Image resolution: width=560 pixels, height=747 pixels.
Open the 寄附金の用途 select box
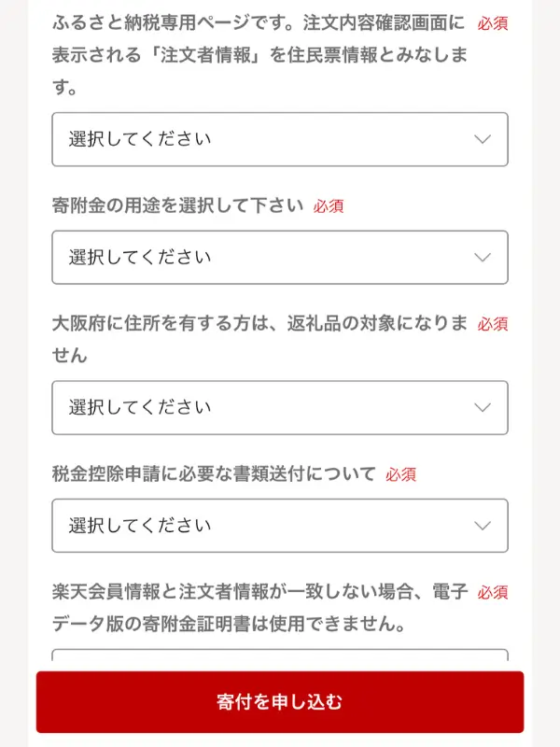click(280, 258)
